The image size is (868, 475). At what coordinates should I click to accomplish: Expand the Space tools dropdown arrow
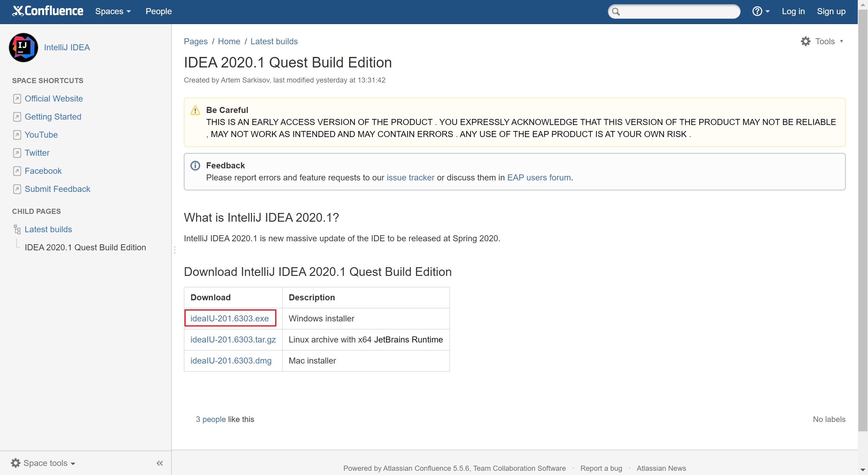73,464
